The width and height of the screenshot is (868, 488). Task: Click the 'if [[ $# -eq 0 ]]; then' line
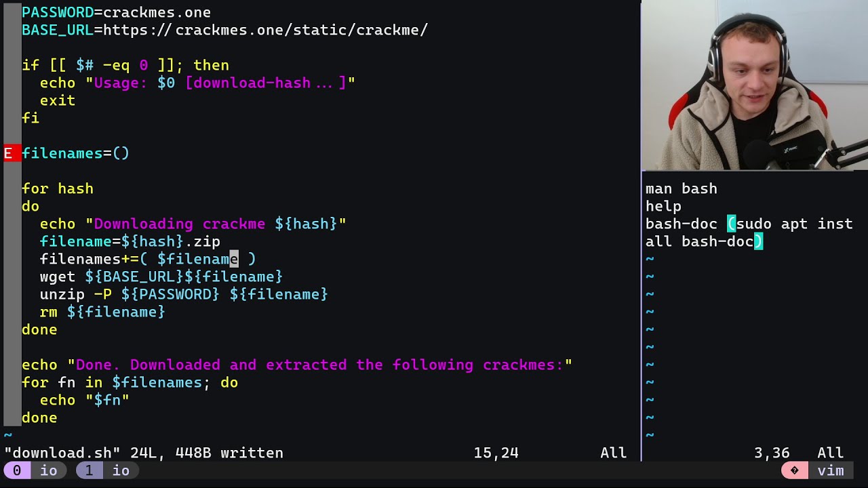click(x=125, y=65)
